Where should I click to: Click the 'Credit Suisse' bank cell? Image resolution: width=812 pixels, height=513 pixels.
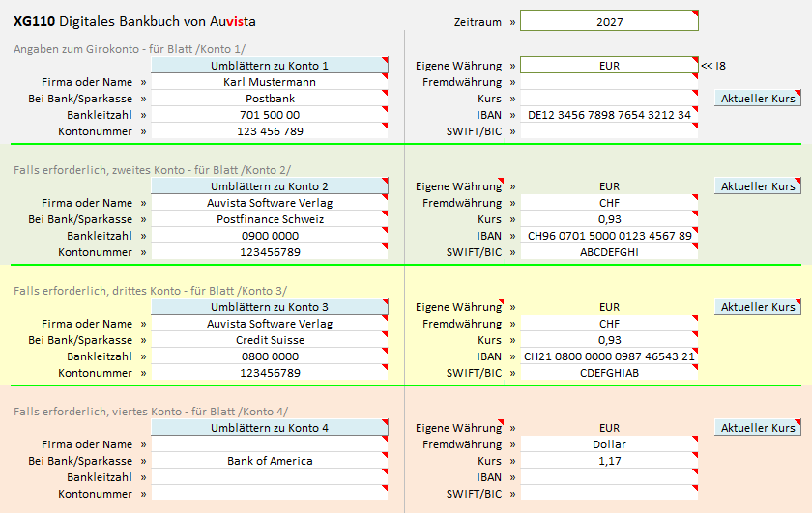tap(269, 340)
